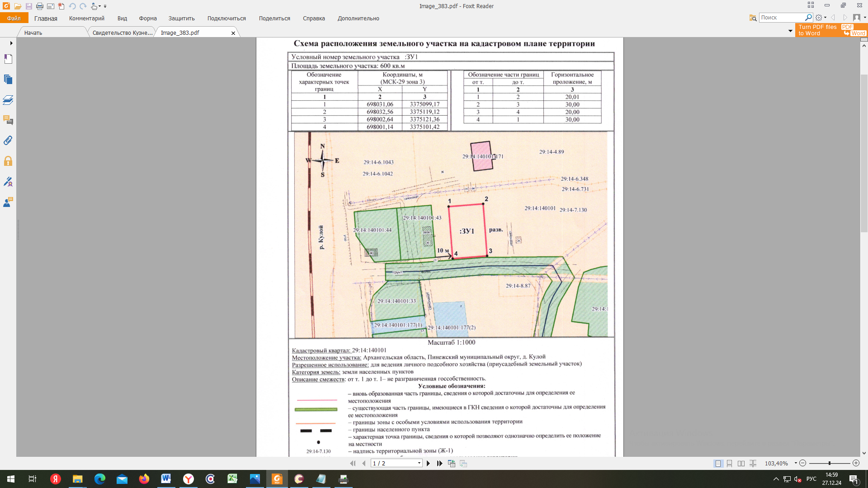Open the Форма ribbon tab
This screenshot has height=488, width=868.
(148, 19)
